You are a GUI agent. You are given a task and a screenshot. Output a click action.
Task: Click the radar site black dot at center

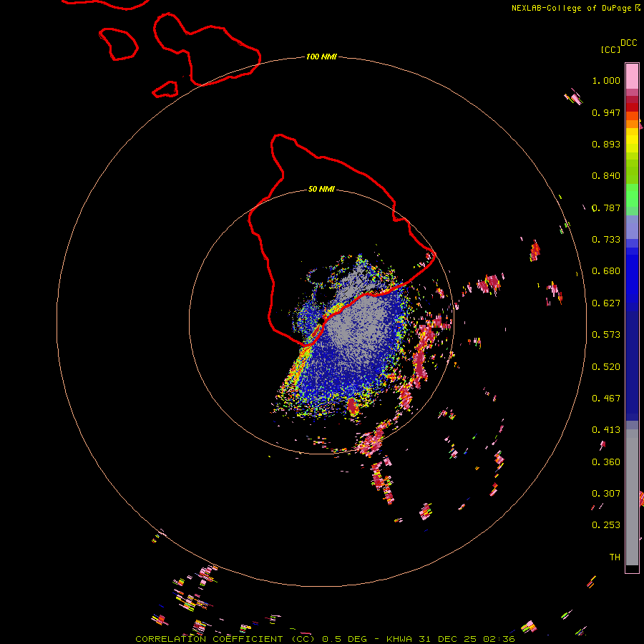point(321,321)
